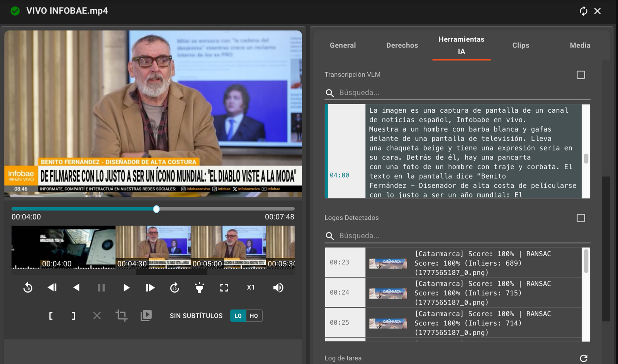Tick the Transcripción VLM checkbox
The width and height of the screenshot is (618, 364).
pos(581,74)
